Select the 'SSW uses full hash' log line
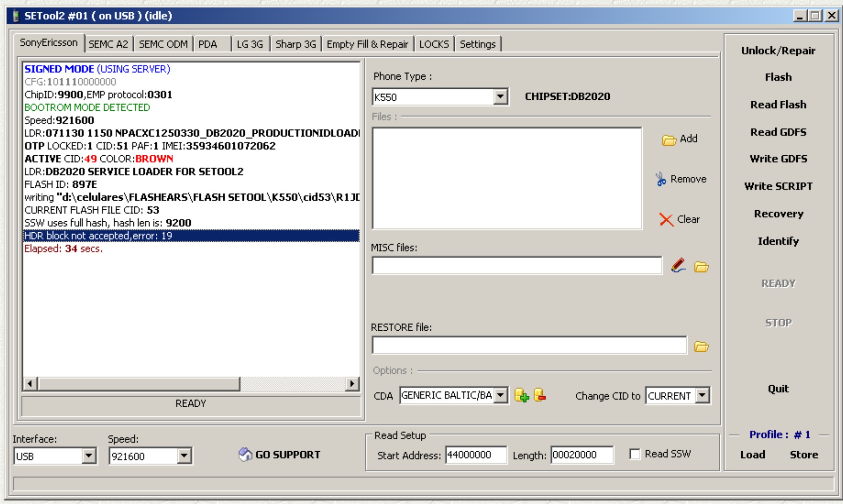This screenshot has width=843, height=504. coord(108,223)
